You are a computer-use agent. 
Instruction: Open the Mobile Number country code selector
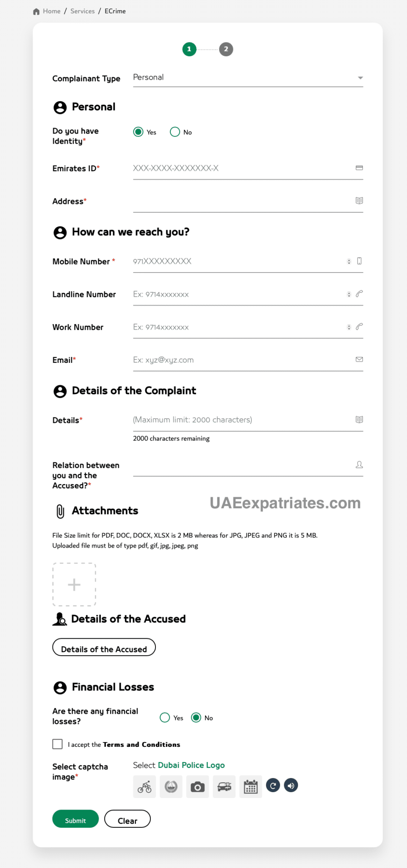[x=349, y=261]
